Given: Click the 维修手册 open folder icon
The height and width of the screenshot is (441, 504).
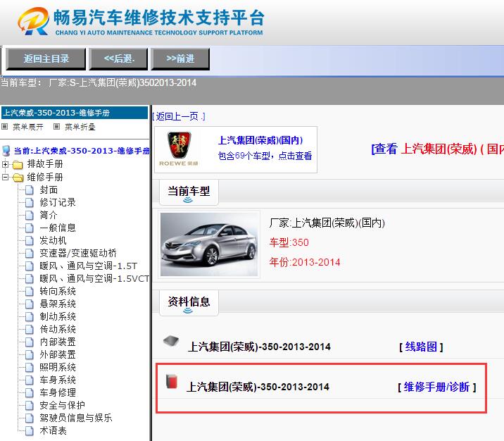Looking at the screenshot, I should pos(18,178).
